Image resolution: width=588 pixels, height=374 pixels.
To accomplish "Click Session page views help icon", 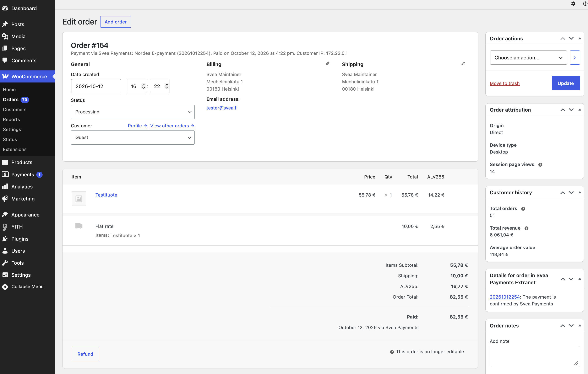I will point(540,165).
